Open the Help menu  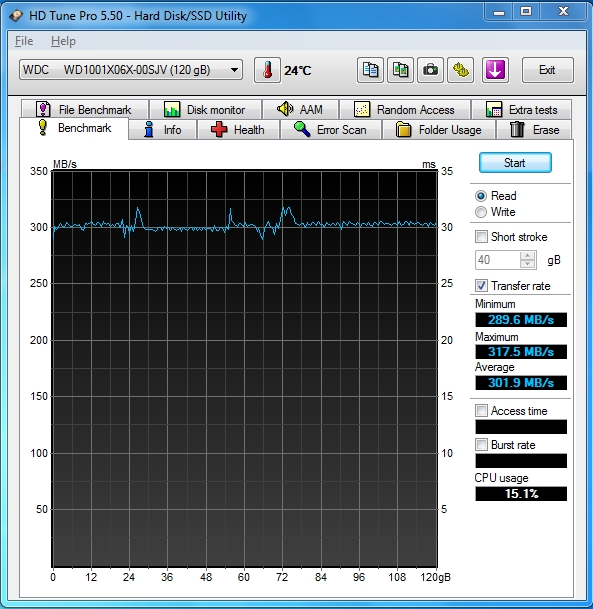(x=63, y=41)
